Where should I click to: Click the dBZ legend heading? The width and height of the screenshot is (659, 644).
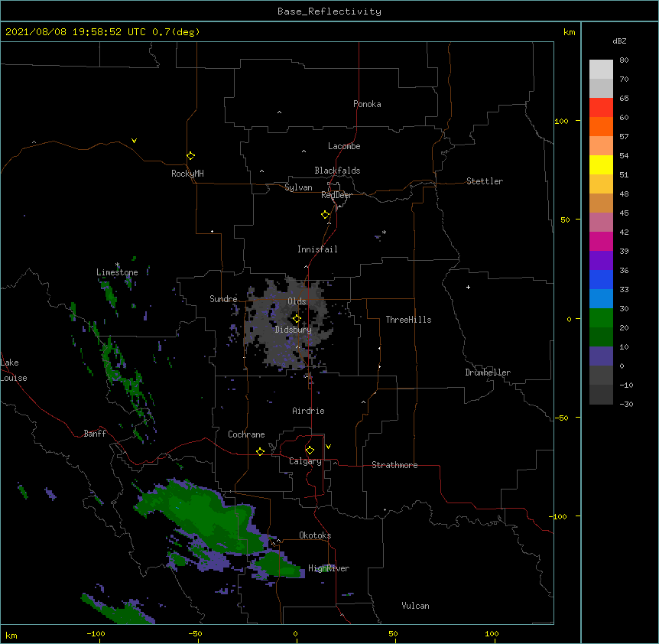click(x=619, y=41)
